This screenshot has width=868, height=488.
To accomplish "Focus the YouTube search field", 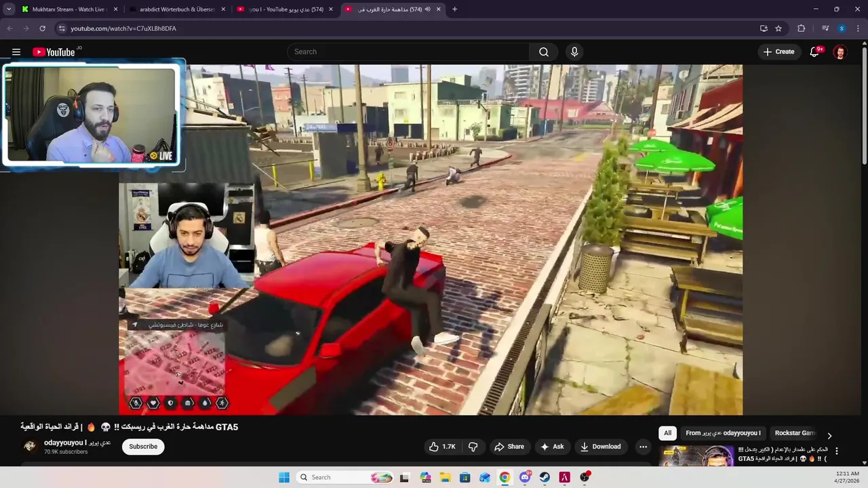I will [x=408, y=52].
